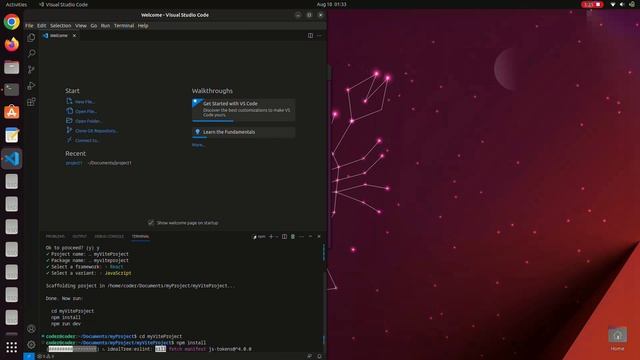Show Applications grid in the dock
Viewport: 640px width, 360px height.
point(11,347)
